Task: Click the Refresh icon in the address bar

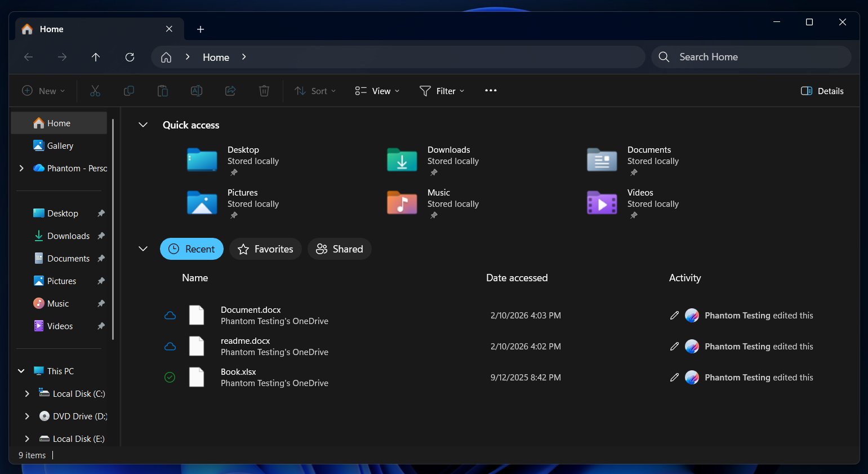Action: (x=130, y=57)
